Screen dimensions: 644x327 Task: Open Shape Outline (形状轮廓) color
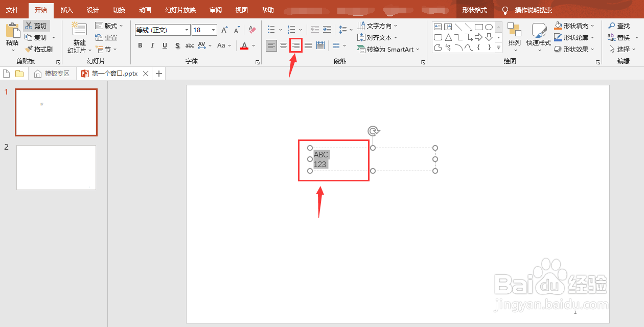pos(575,37)
